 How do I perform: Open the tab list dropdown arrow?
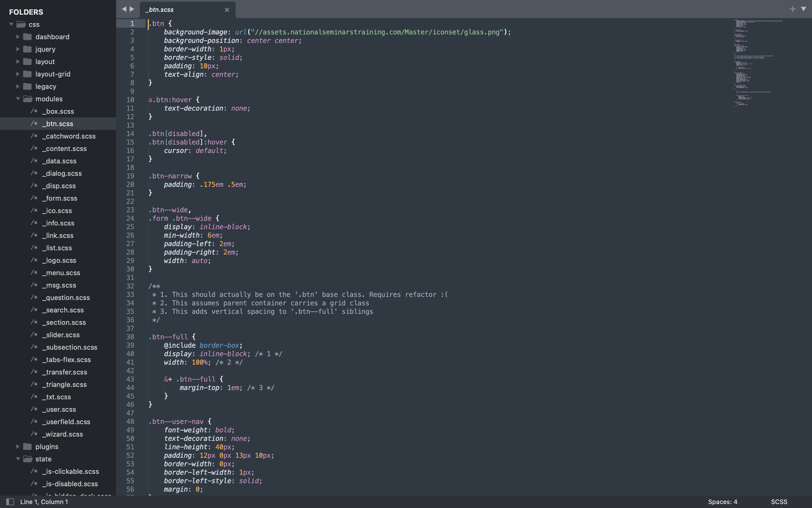pos(803,9)
